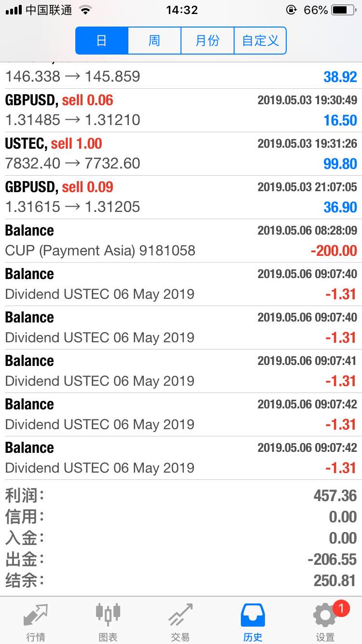Choose the 自定义 custom period
The height and width of the screenshot is (644, 362).
coord(260,41)
